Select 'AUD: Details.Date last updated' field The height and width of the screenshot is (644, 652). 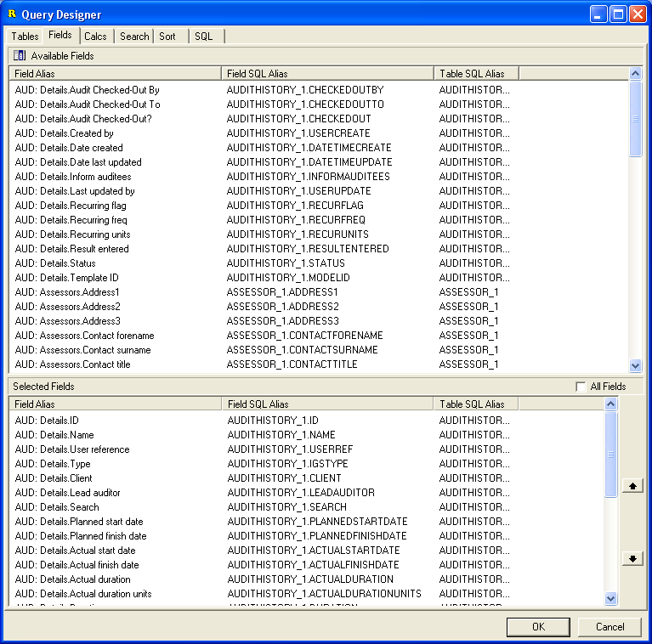[319, 162]
